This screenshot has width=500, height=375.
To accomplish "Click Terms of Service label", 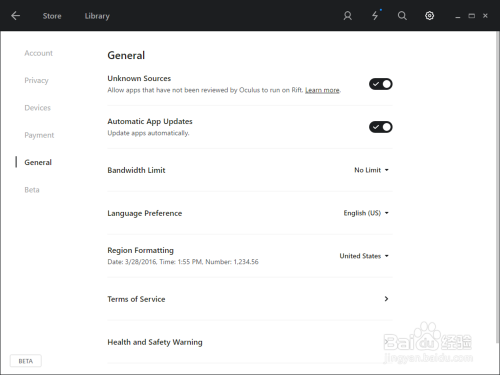I will 136,299.
